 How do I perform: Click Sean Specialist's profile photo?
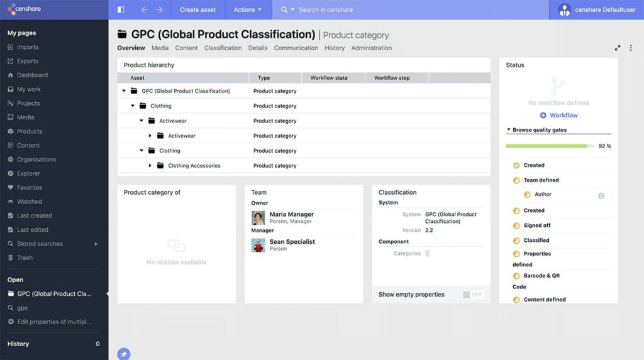pos(258,245)
